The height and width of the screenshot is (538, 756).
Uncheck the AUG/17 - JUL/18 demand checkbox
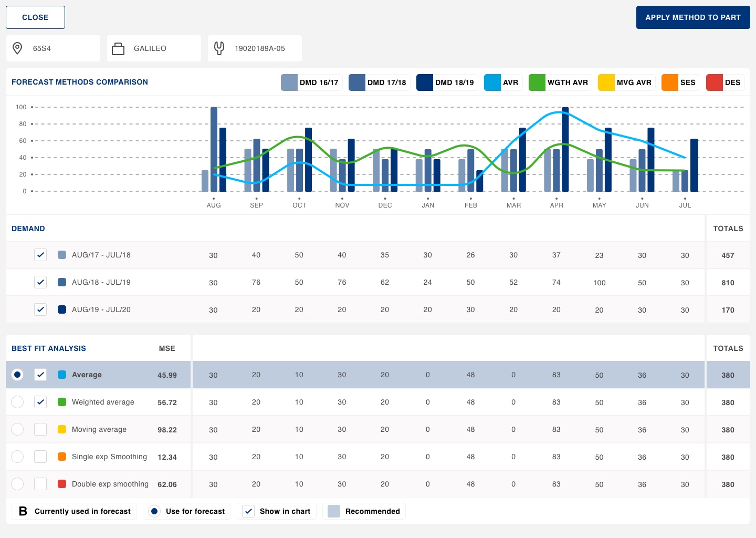[40, 255]
